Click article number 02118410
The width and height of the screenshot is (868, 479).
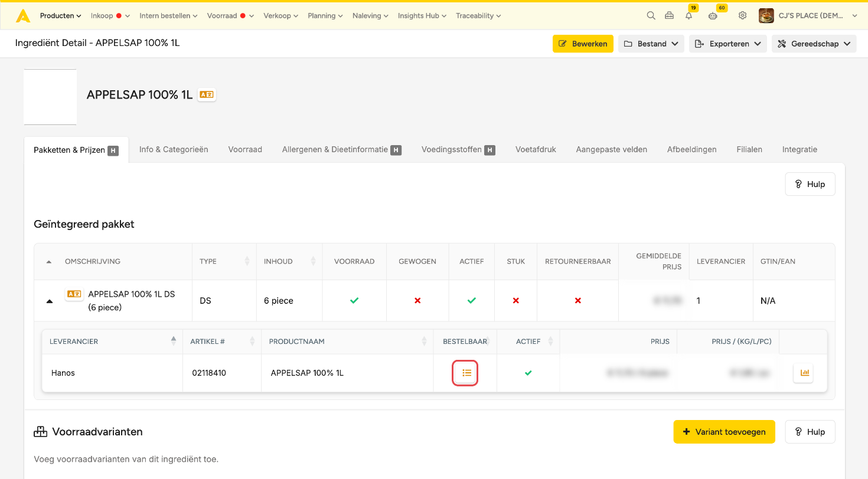pos(209,373)
